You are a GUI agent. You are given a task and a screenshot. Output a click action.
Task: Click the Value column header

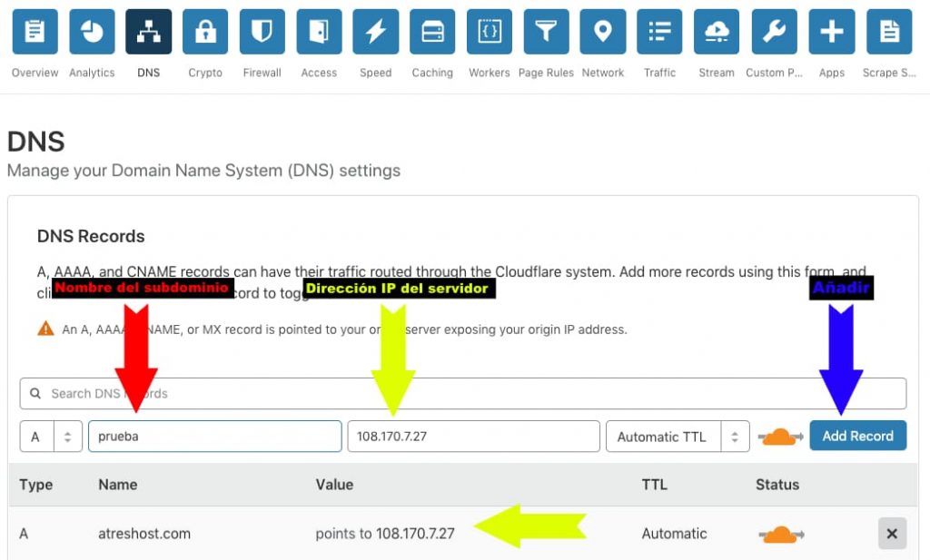(x=334, y=485)
